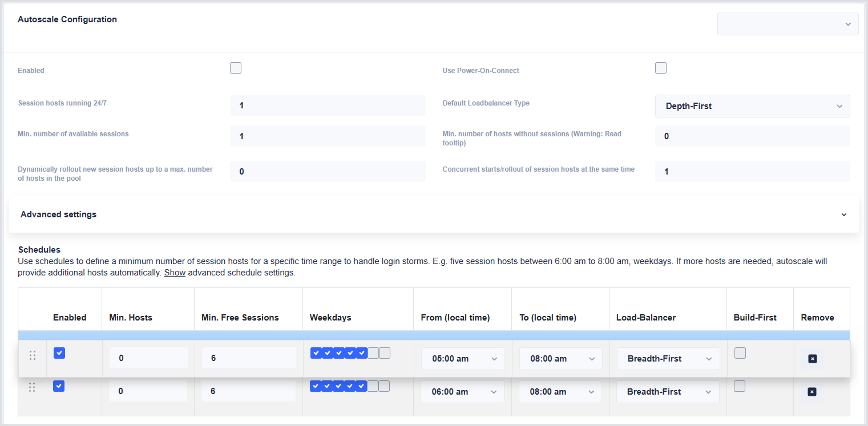Click the Show advanced schedule settings link
This screenshot has width=868, height=426.
tap(175, 273)
